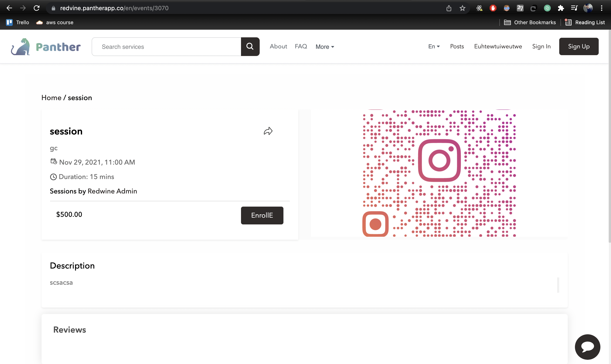Click the Reviews heading
The width and height of the screenshot is (611, 364).
70,330
